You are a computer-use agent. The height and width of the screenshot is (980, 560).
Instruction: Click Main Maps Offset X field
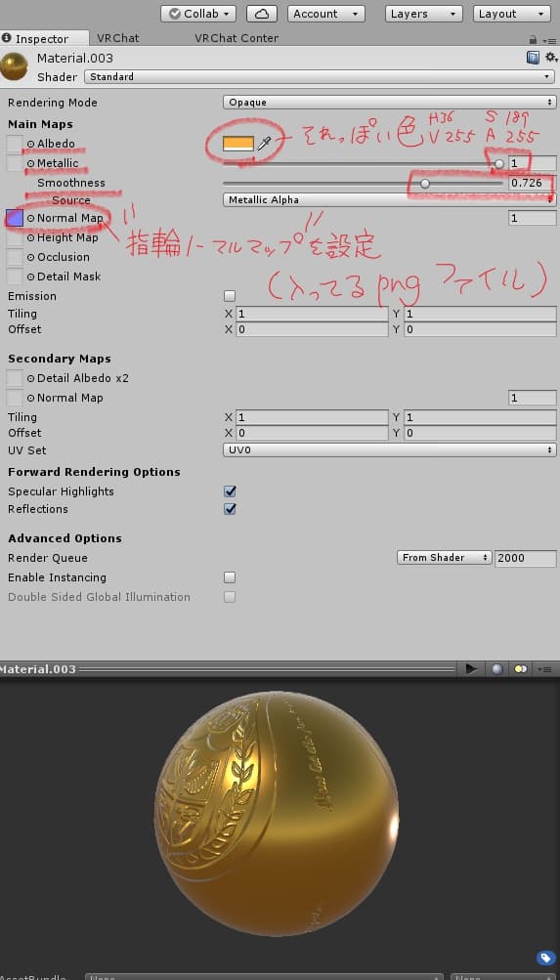coord(312,329)
